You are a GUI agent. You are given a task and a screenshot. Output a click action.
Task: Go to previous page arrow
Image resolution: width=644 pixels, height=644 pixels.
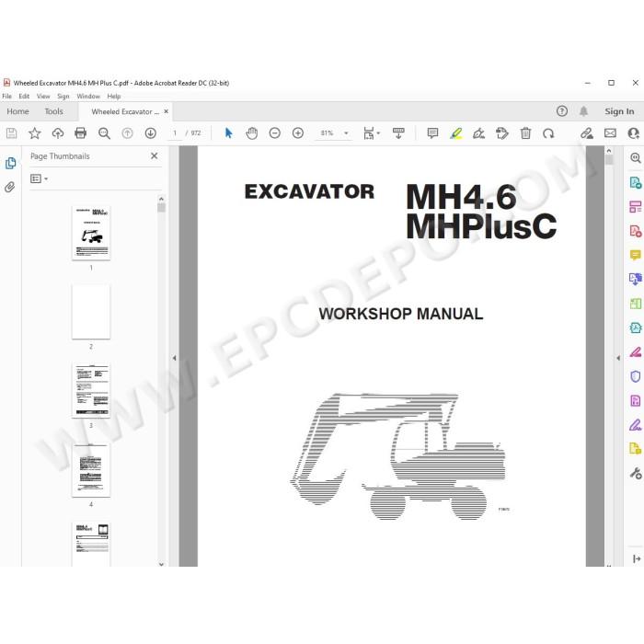(x=127, y=133)
